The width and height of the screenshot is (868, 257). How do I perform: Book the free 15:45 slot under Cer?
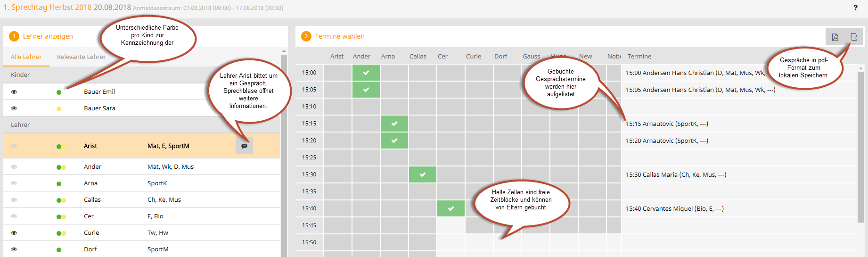click(x=451, y=225)
